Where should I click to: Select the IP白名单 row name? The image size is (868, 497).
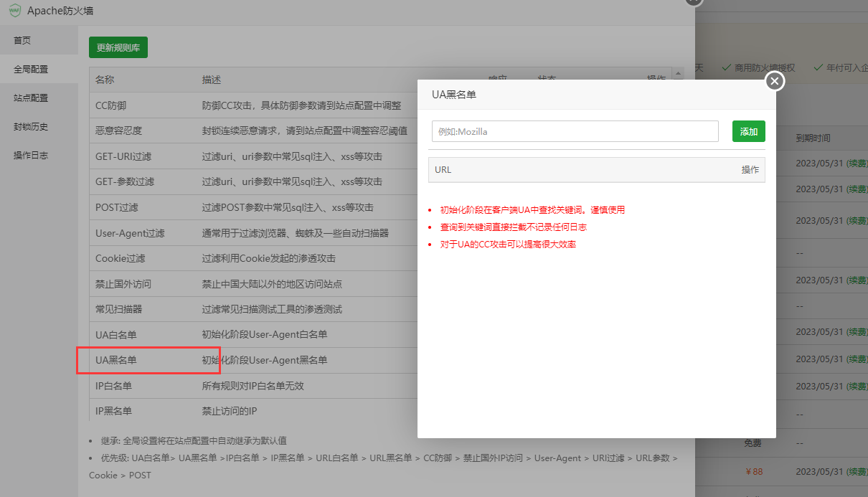tap(113, 386)
